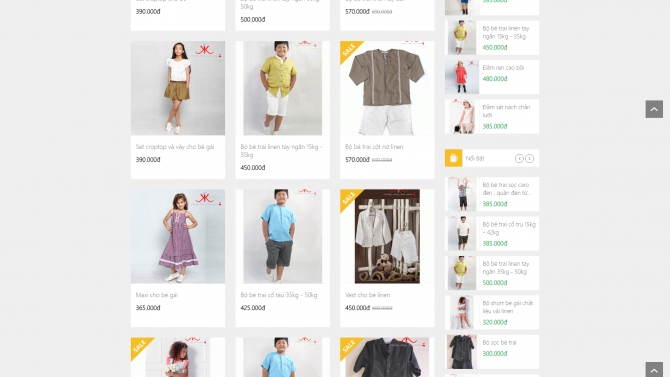Open sidebar Bộ bé trai linen tay ngắn 15kg - 35kg link
The height and width of the screenshot is (377, 670).
[506, 32]
